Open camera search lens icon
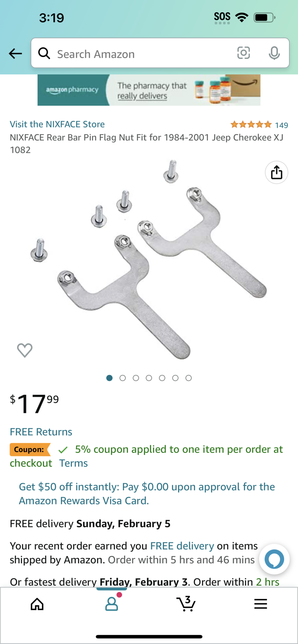298x644 pixels. [243, 53]
